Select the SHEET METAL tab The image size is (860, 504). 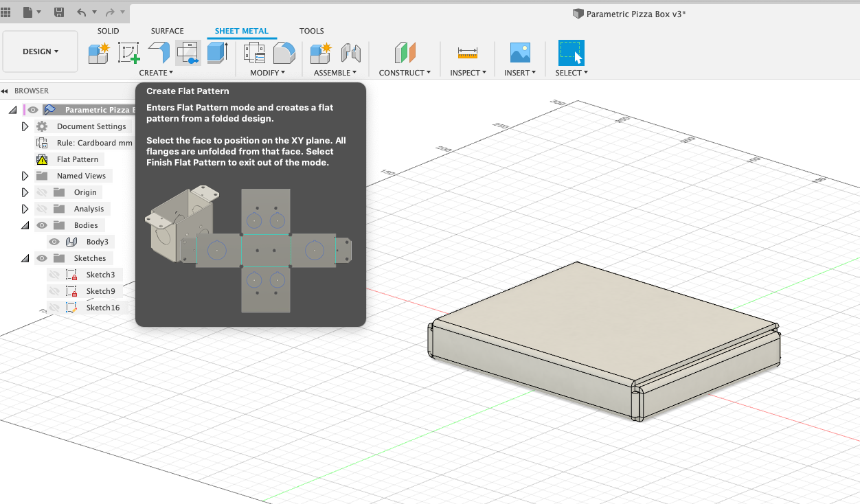point(241,31)
